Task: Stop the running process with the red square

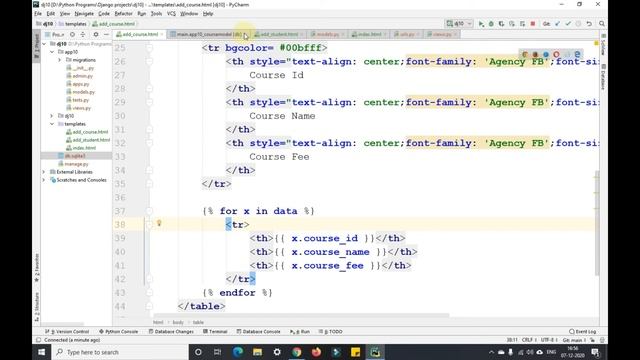Action: (533, 24)
